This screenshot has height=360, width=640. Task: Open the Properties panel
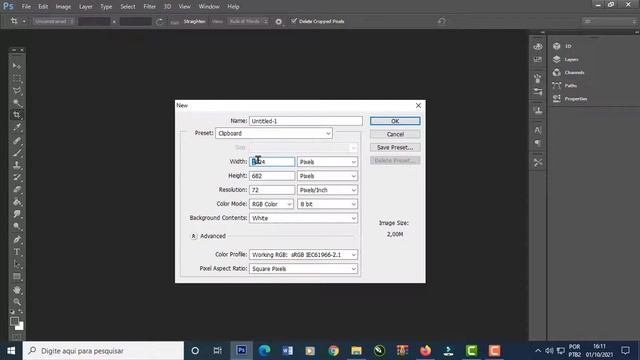point(570,98)
